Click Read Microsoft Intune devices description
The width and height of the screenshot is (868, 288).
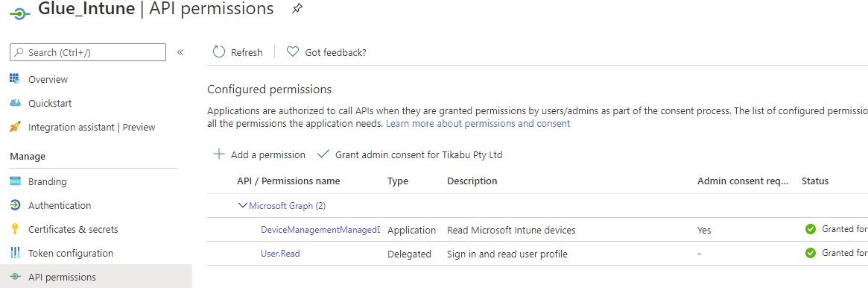pyautogui.click(x=512, y=230)
